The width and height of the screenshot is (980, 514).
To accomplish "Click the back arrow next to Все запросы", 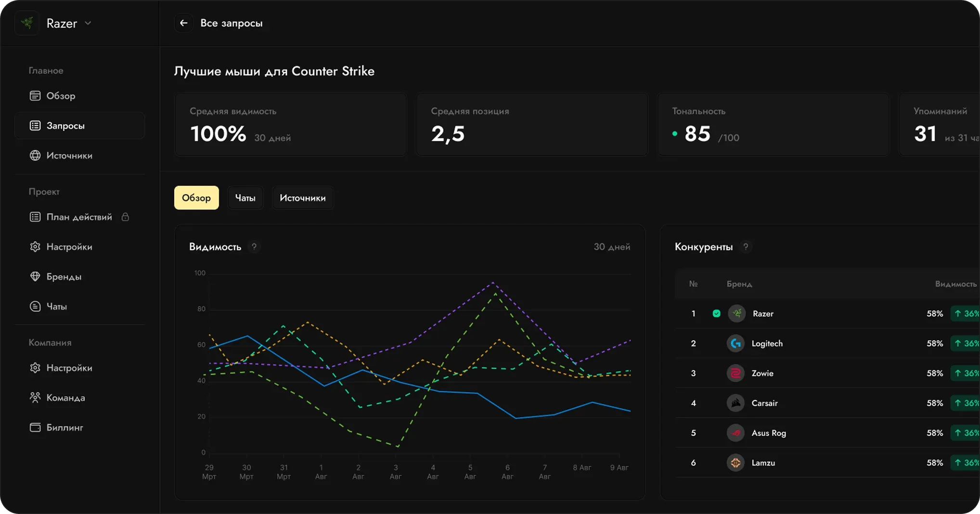I will click(x=183, y=23).
